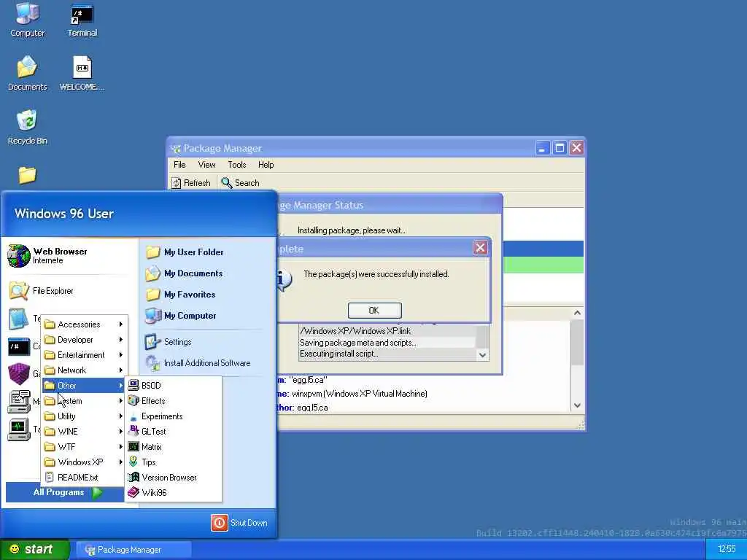Open the View menu in Package Manager

tap(206, 165)
